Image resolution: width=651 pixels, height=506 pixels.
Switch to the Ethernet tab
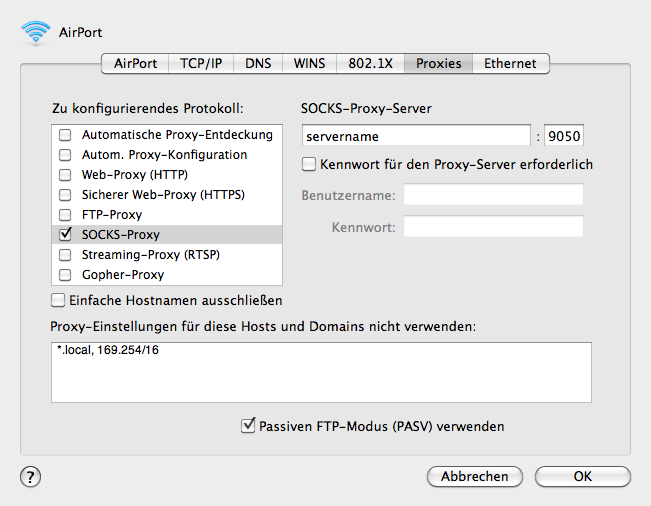point(510,64)
